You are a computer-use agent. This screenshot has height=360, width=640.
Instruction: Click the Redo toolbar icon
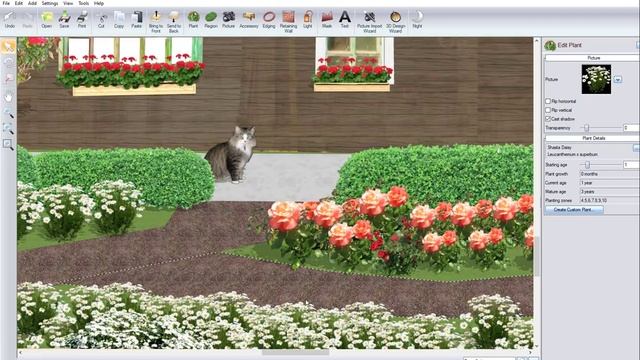pos(27,20)
